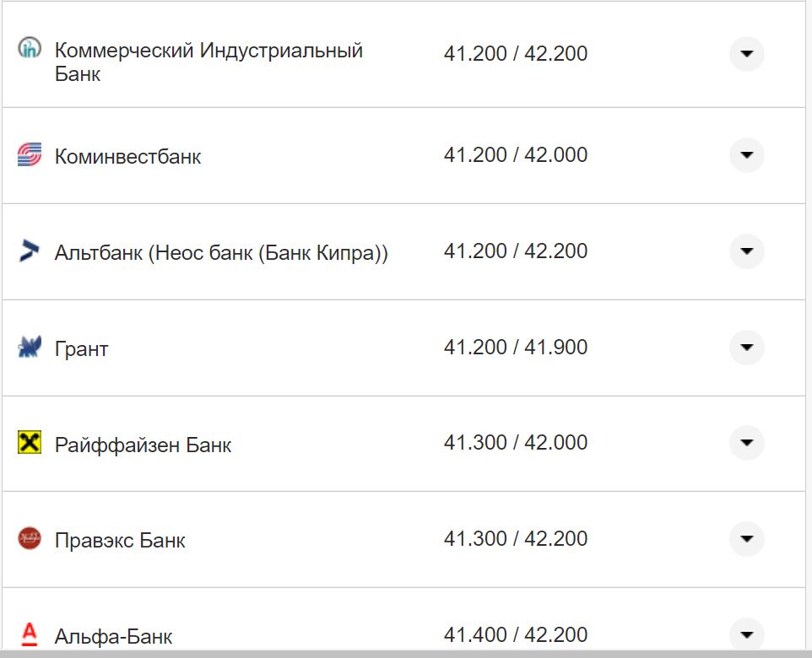
Task: Expand the Коминвестбанк rate details
Action: (746, 155)
